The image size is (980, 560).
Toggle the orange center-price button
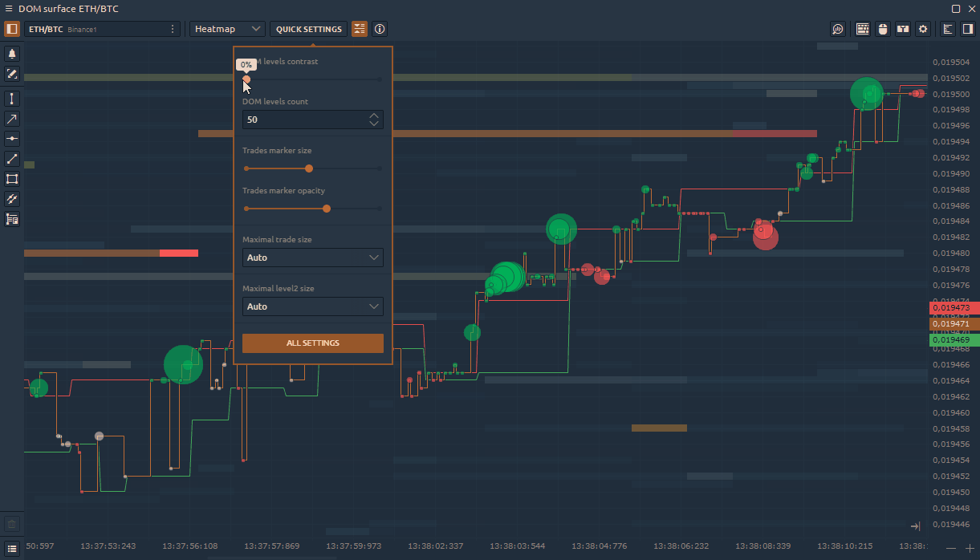pos(359,29)
